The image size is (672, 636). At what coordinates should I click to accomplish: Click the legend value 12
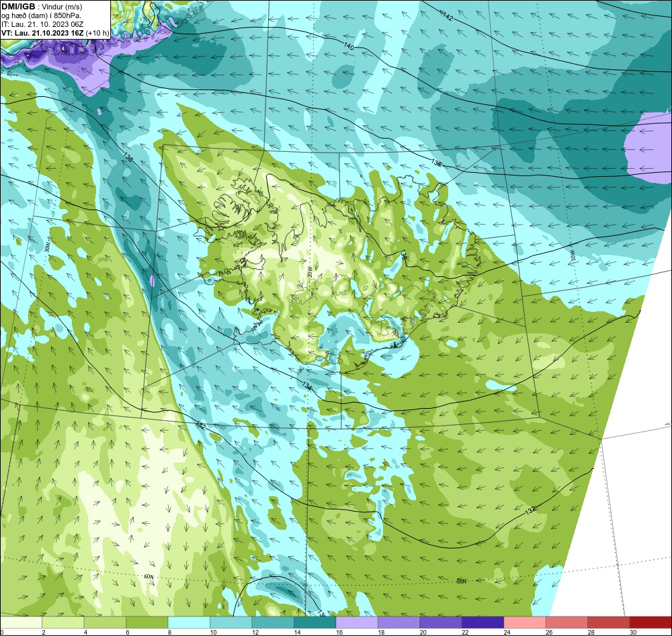(255, 632)
